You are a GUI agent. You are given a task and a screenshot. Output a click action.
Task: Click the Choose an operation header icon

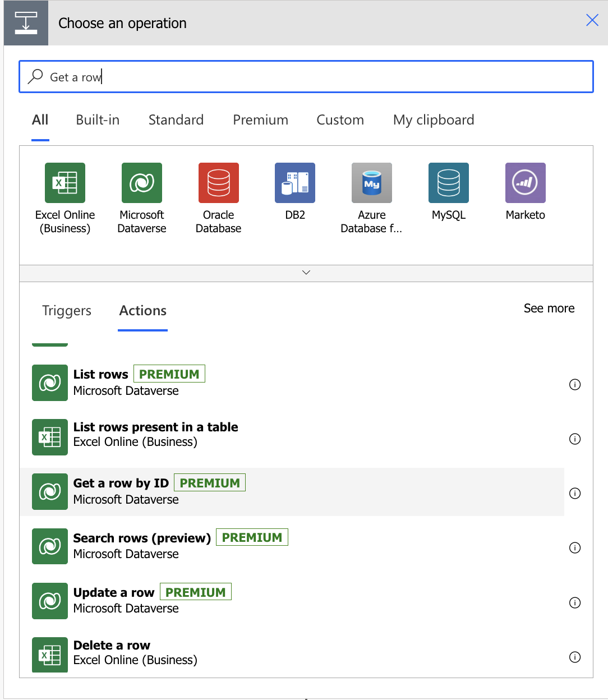26,23
